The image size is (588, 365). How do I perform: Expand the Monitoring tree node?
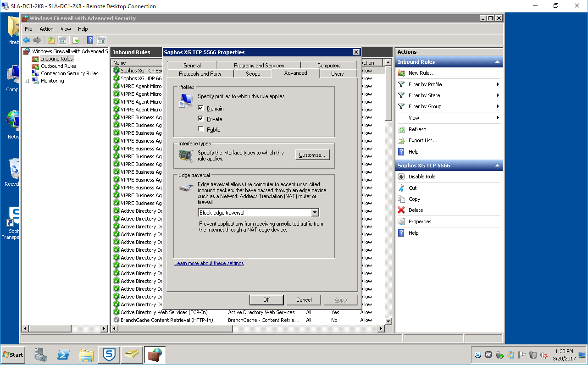pos(27,81)
